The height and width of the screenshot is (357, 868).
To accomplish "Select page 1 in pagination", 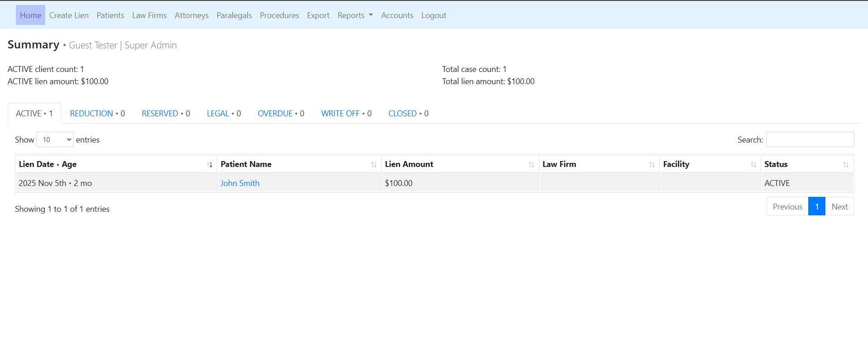I will [x=817, y=207].
